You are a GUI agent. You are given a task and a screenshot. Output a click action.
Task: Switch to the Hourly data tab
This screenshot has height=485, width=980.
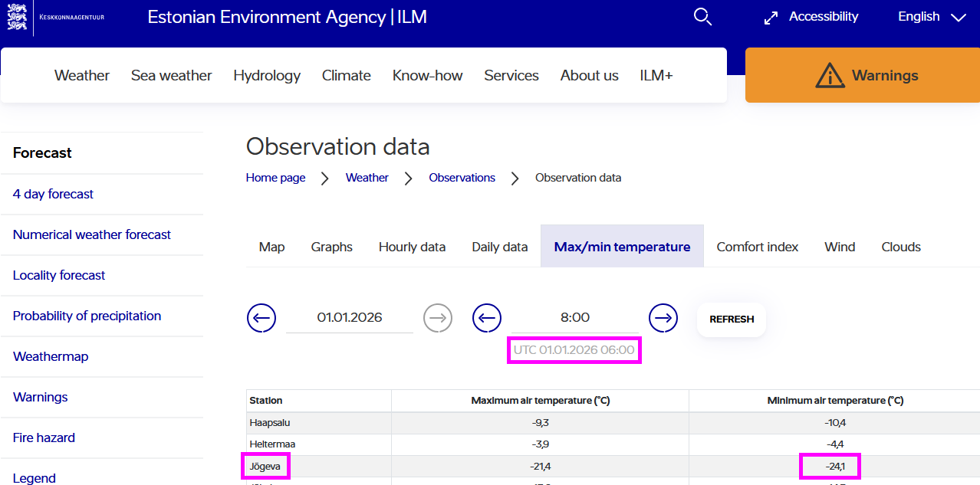pyautogui.click(x=412, y=247)
